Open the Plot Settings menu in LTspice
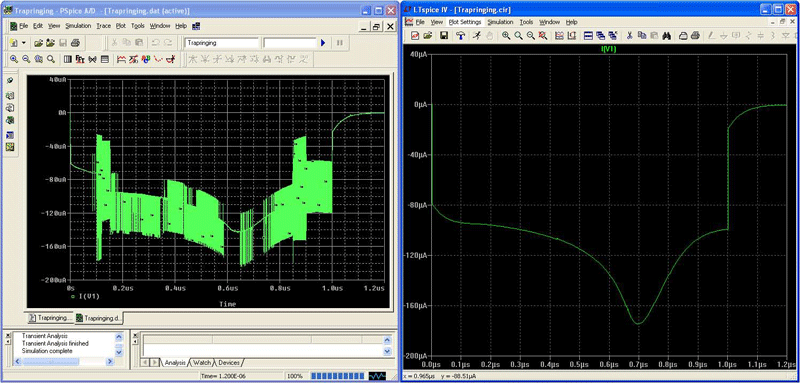Image resolution: width=800 pixels, height=383 pixels. [464, 22]
